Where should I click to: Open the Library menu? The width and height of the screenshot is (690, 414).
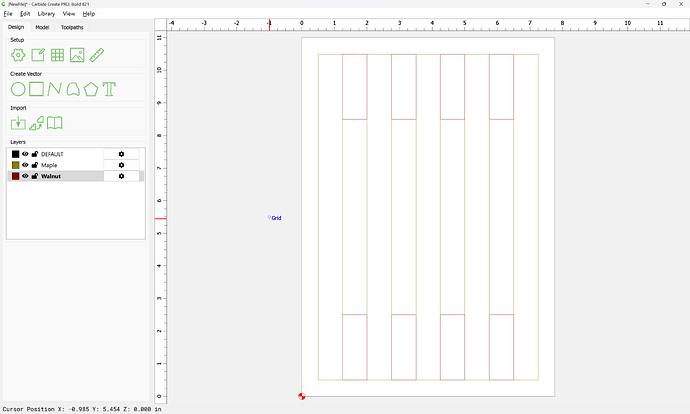click(46, 14)
